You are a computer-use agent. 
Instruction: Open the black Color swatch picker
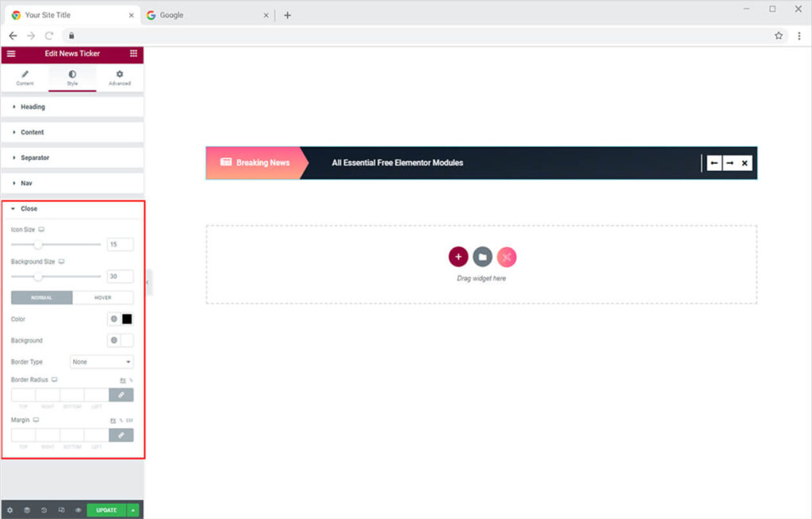point(127,319)
